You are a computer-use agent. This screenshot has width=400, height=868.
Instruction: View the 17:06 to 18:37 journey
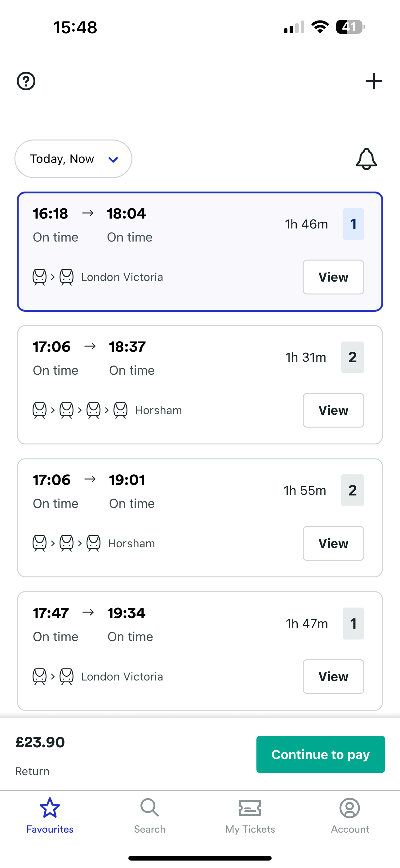click(333, 410)
